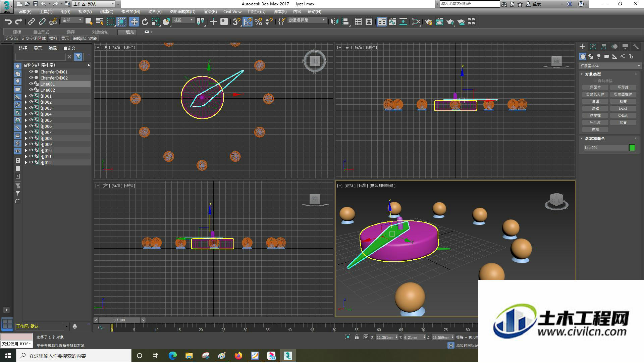Viewport: 644px width, 363px height.
Task: Open the 视图 reference coordinate dropdown
Action: pos(183,20)
